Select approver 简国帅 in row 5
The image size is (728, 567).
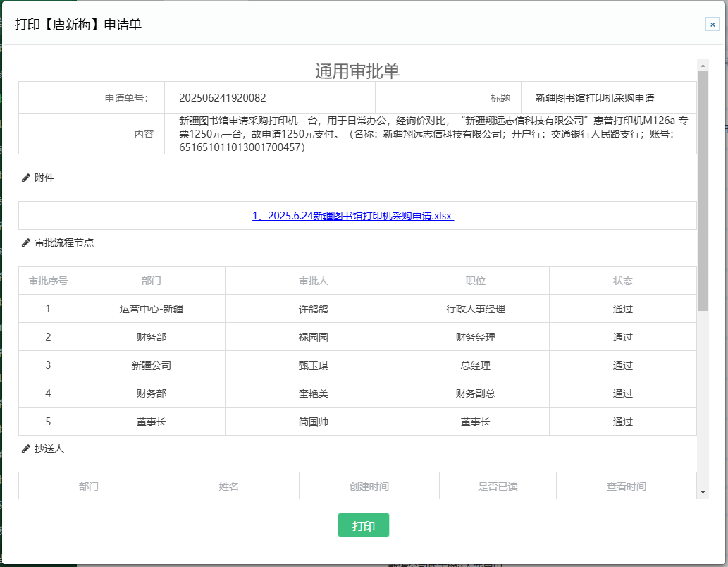[314, 422]
